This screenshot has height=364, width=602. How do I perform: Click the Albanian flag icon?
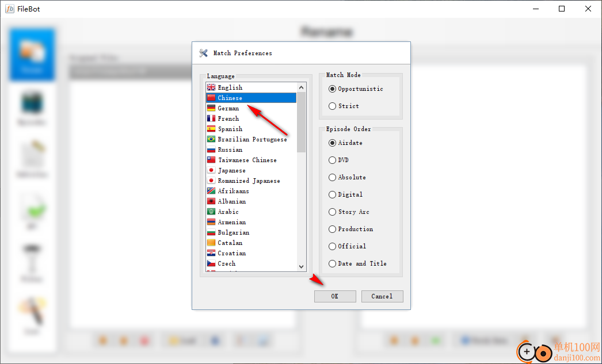pos(211,201)
